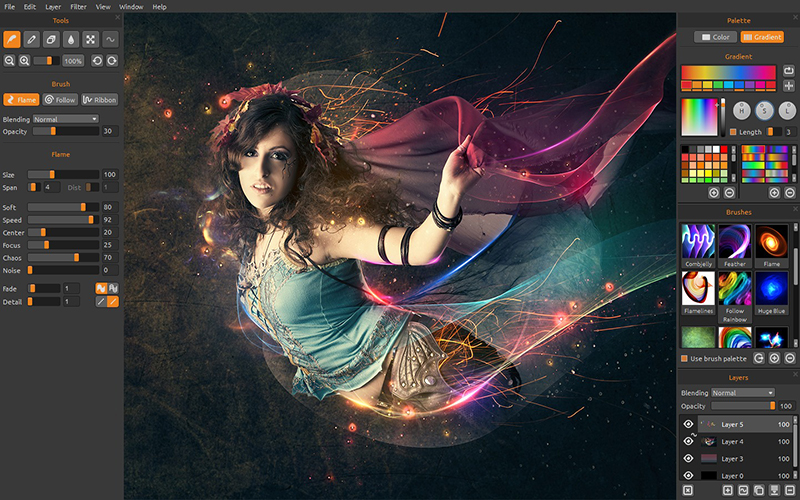
Task: Select the green gradient stop swatch
Action: coord(718,85)
